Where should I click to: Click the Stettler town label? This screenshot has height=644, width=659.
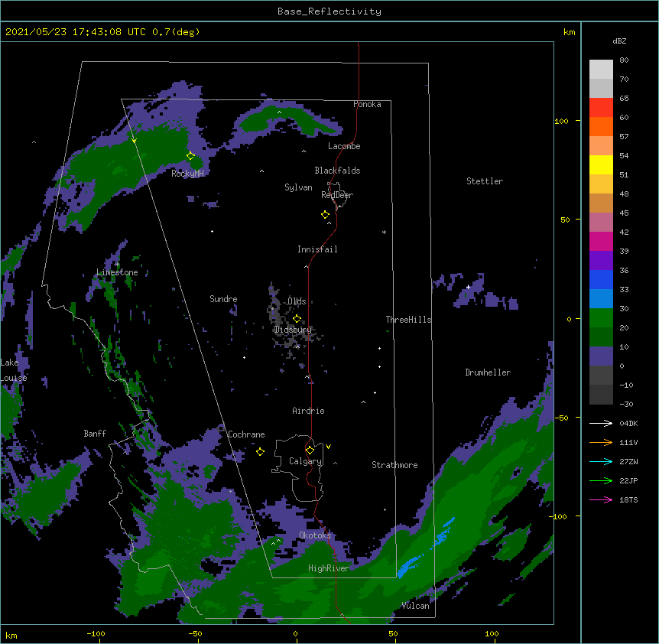[485, 181]
